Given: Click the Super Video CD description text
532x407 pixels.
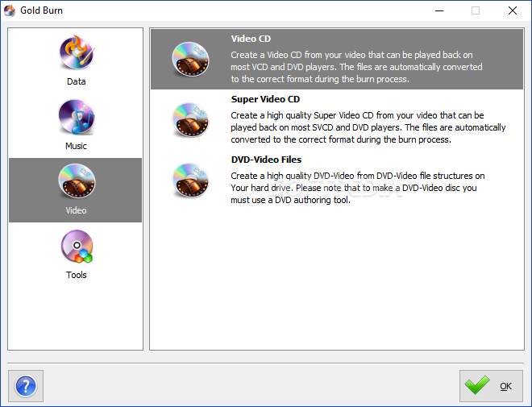Looking at the screenshot, I should [368, 127].
